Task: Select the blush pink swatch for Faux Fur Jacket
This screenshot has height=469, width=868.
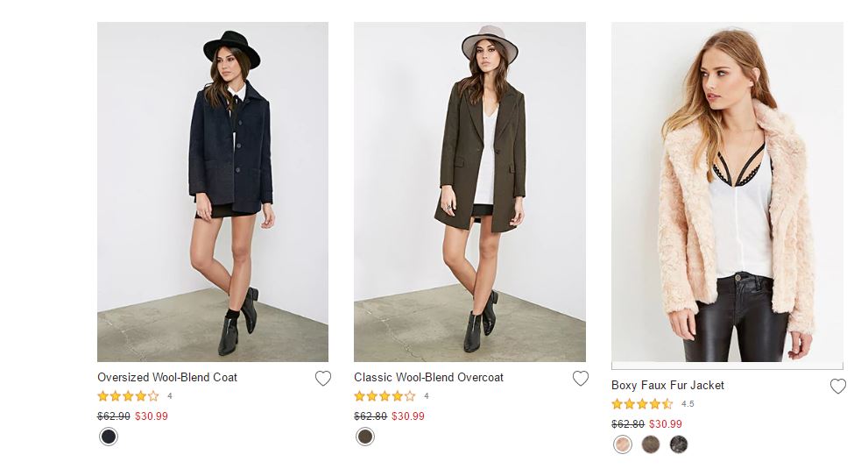Action: coord(623,444)
